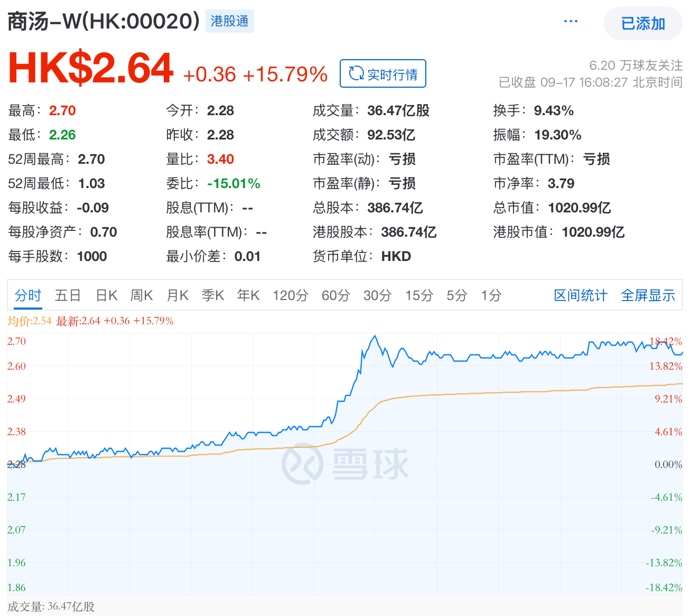Show the 1分 interval chart
This screenshot has height=616, width=691.
point(491,295)
